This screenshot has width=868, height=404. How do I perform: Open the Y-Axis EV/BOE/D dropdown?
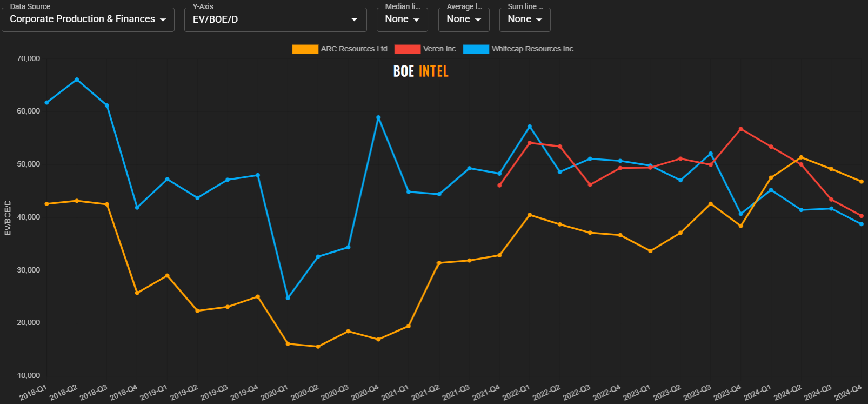point(276,19)
